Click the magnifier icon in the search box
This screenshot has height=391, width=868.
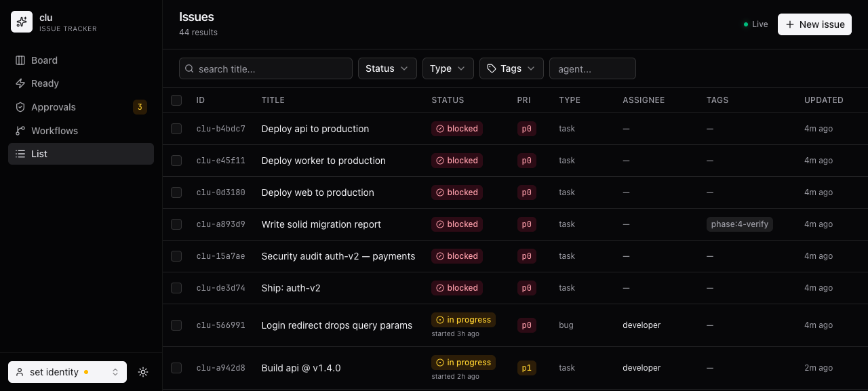(x=189, y=68)
